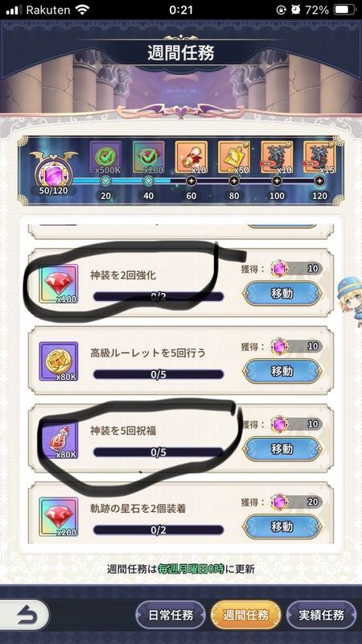The height and width of the screenshot is (644, 362).
Task: Tap the x15 dragon reward at 120
Action: pos(319,158)
